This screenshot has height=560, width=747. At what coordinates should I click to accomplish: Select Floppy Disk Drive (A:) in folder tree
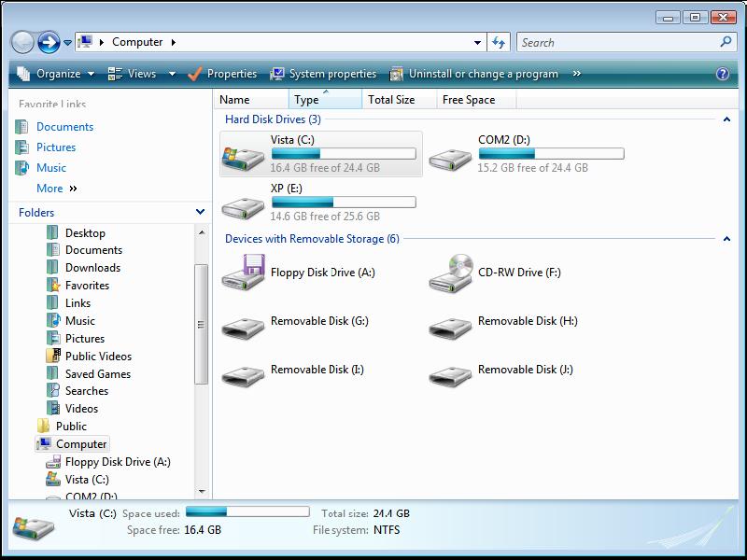click(x=119, y=461)
